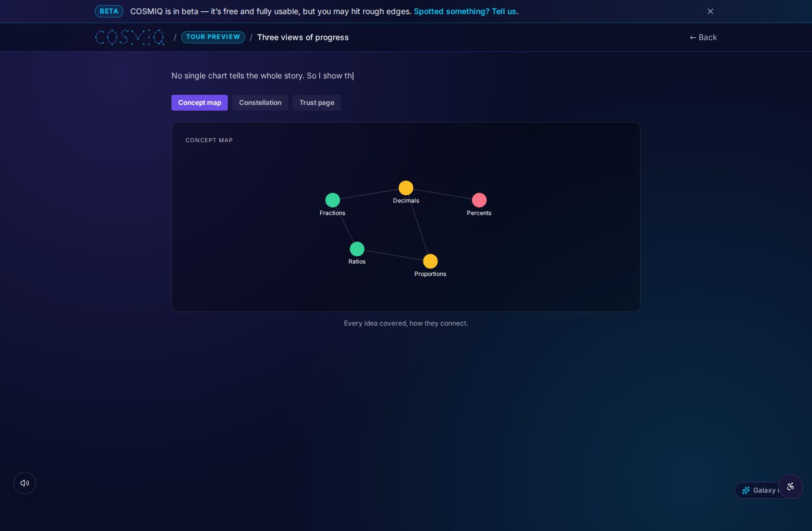Go back using the Back link

click(703, 37)
